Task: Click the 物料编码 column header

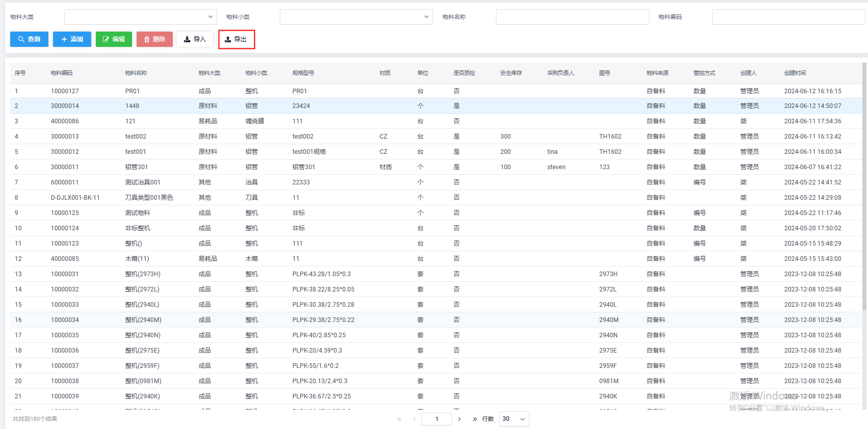Action: tap(62, 73)
